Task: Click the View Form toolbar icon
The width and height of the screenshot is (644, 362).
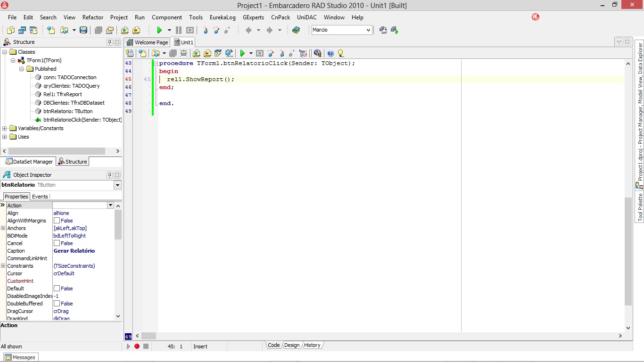Action: coord(22,30)
